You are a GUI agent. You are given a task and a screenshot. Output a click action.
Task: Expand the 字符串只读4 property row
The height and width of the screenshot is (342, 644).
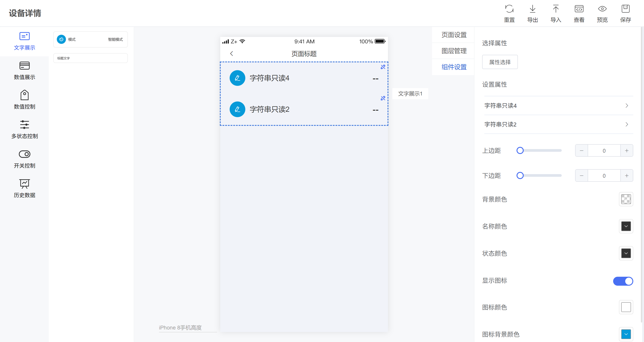(x=558, y=106)
